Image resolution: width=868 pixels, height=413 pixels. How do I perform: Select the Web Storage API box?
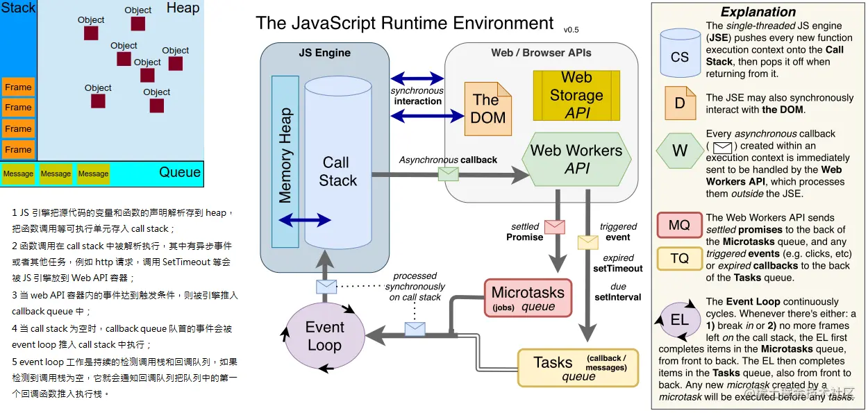pos(576,95)
